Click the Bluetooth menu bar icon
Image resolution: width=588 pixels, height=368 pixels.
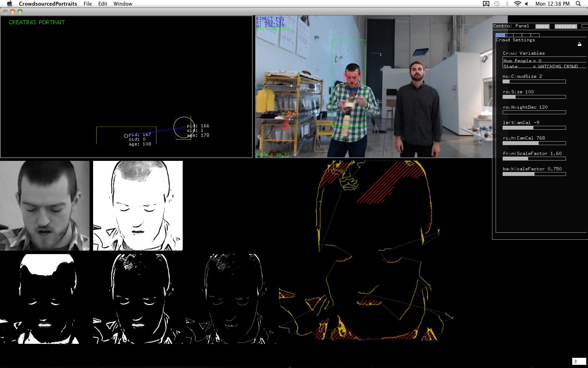507,4
